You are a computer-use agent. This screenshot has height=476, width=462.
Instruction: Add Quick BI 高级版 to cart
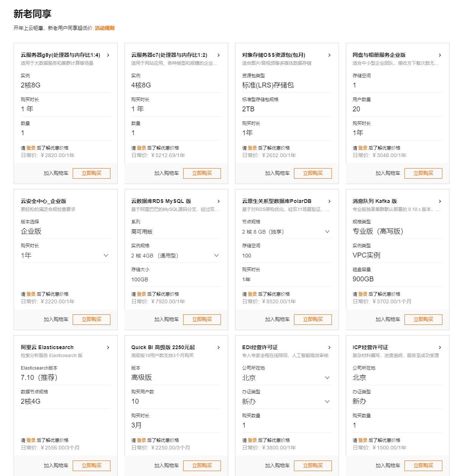click(166, 466)
